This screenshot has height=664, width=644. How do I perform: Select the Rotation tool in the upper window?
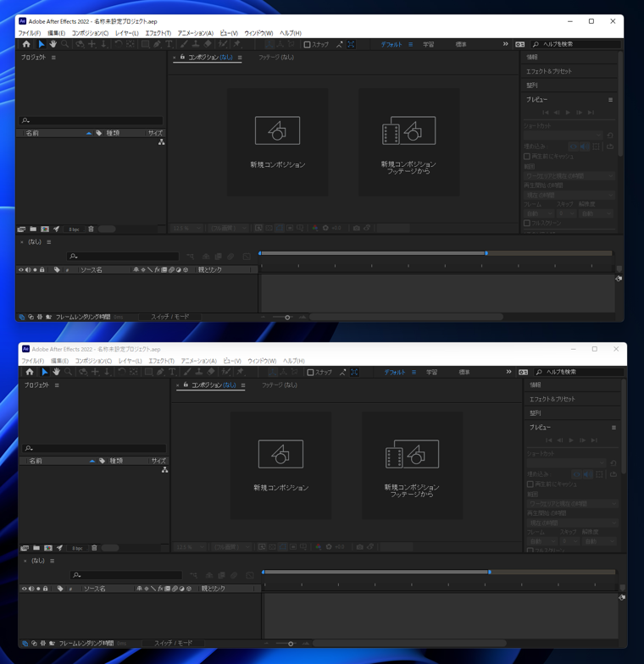pos(119,44)
